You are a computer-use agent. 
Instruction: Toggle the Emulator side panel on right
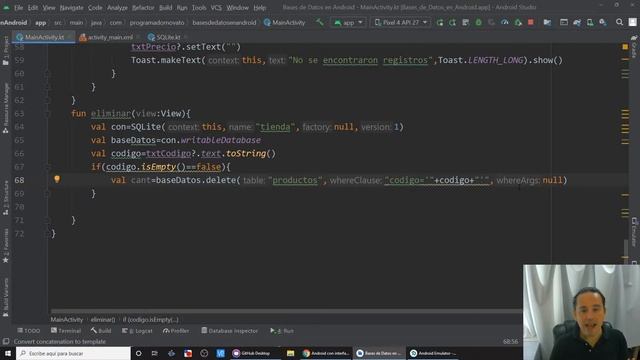point(635,232)
